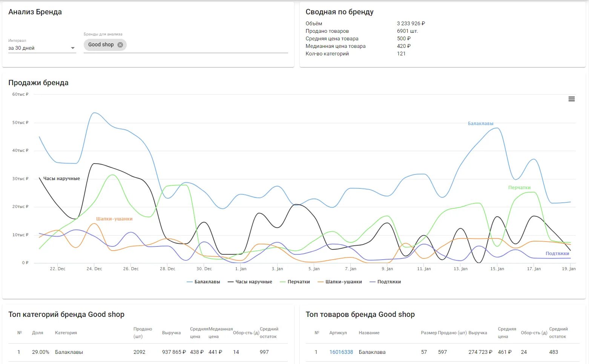
Task: Click the Перчатки label on the chart
Action: click(519, 188)
